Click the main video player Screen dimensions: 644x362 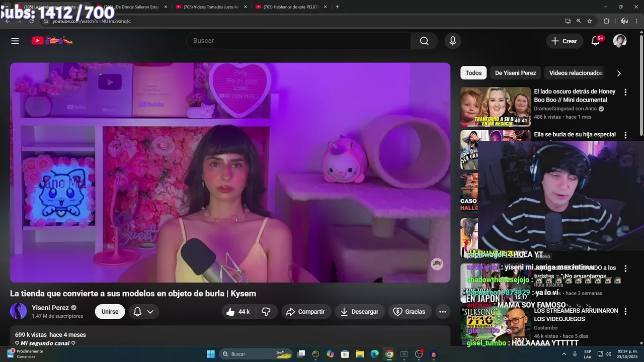click(x=230, y=172)
